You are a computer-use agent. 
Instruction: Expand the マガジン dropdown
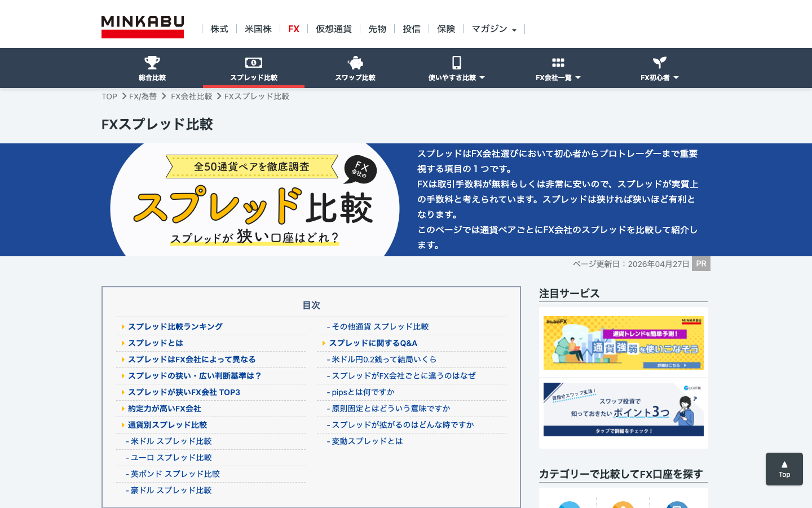point(494,29)
